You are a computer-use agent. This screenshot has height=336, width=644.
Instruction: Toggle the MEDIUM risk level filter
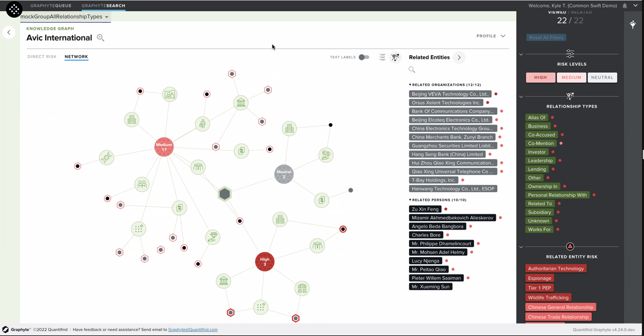[571, 77]
